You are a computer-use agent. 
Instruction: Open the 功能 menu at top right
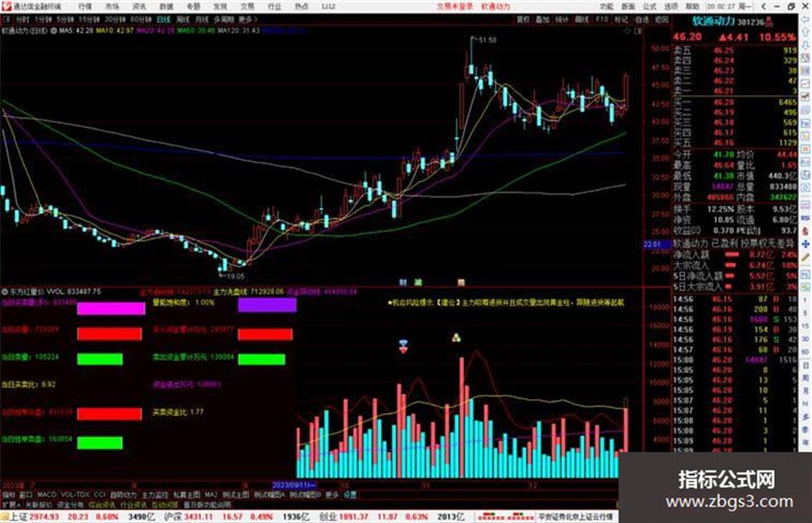[x=607, y=7]
